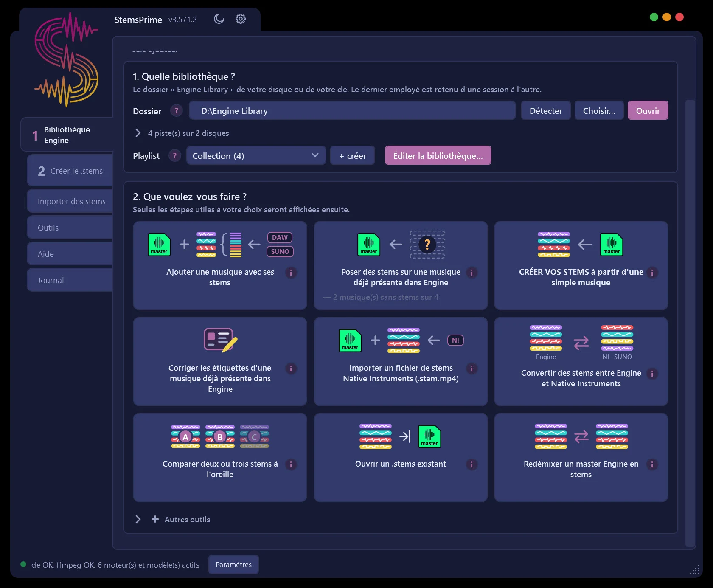Screen dimensions: 713x588
Task: Open info for Convertir des stems card
Action: (652, 374)
